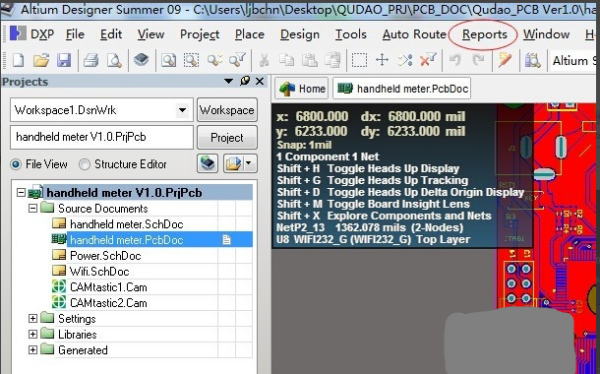
Task: Open the Workspace1.DsnWrk dropdown
Action: click(182, 110)
